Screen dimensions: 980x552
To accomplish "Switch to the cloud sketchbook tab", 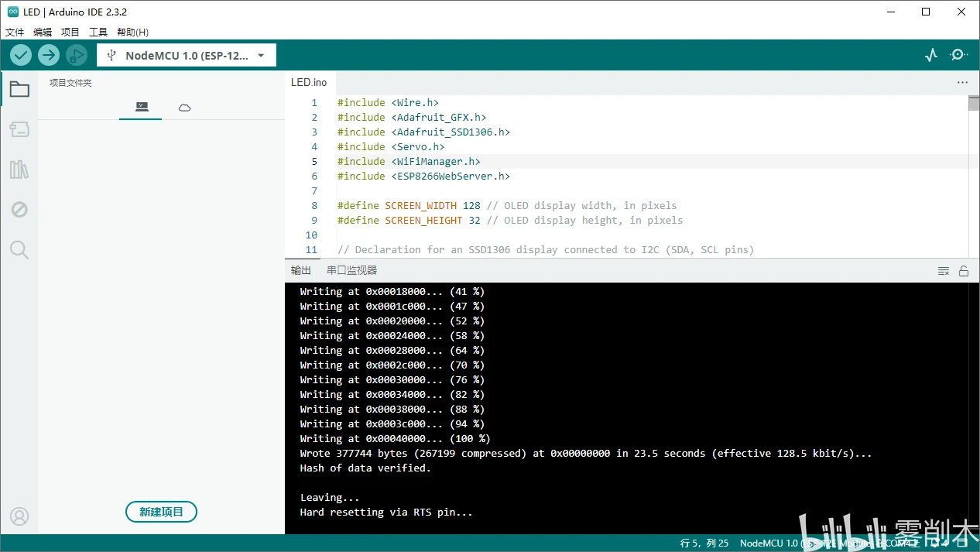I will [x=184, y=108].
